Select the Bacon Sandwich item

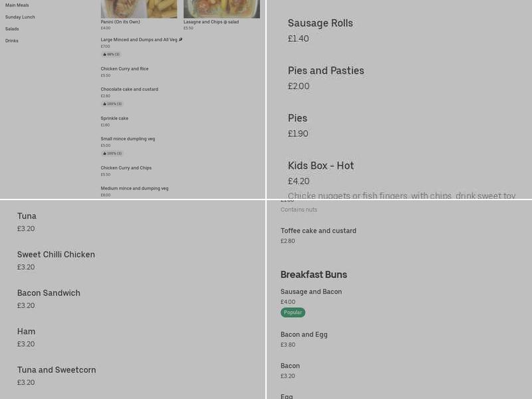coord(49,293)
